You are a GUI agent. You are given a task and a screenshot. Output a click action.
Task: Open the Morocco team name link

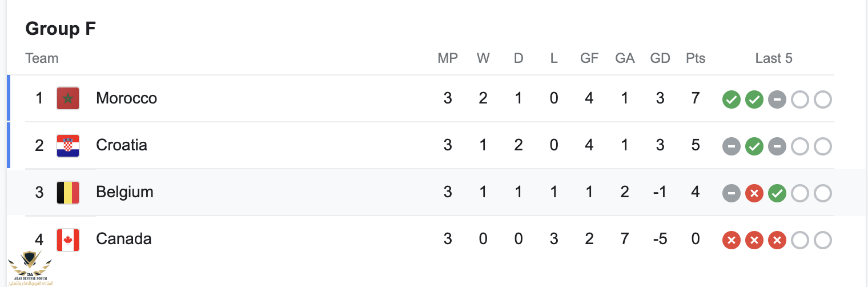(x=126, y=98)
